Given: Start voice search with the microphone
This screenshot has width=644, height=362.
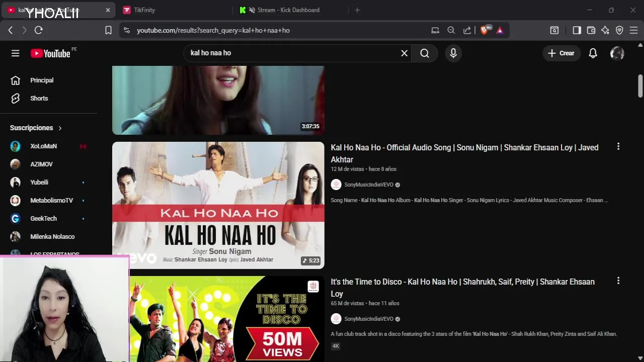Looking at the screenshot, I should coord(453,53).
